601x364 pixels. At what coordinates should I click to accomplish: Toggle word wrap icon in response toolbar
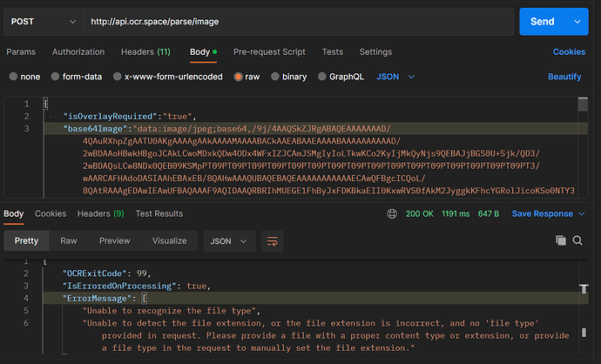click(x=272, y=241)
